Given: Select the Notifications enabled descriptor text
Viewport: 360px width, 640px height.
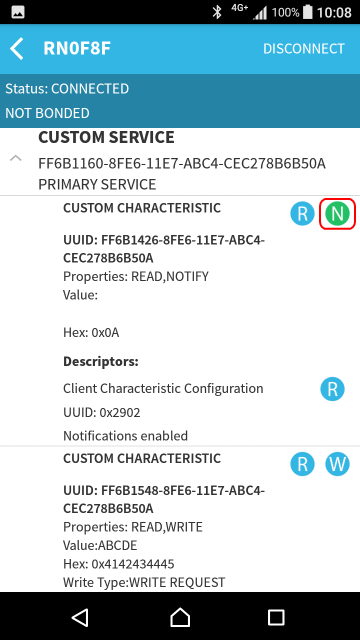Looking at the screenshot, I should click(125, 436).
